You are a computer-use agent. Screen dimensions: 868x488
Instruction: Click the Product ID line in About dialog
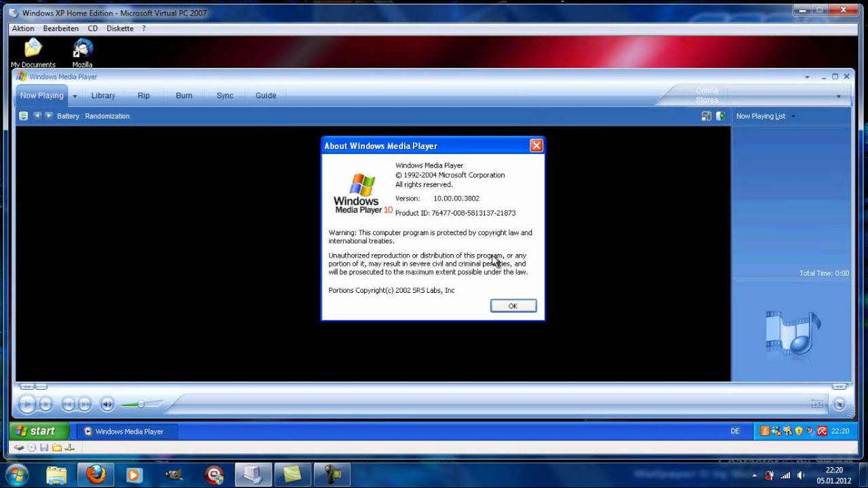(x=456, y=213)
